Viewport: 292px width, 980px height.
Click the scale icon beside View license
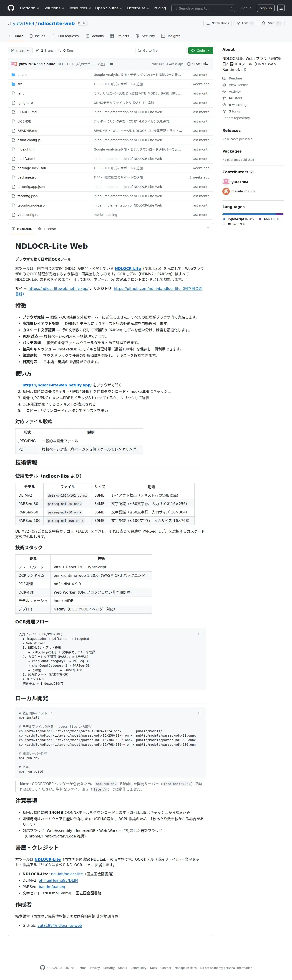224,85
